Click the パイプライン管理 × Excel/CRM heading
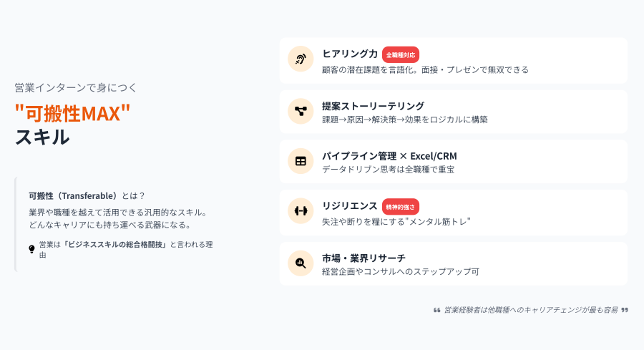Screen dimensions: 644x350 point(389,156)
